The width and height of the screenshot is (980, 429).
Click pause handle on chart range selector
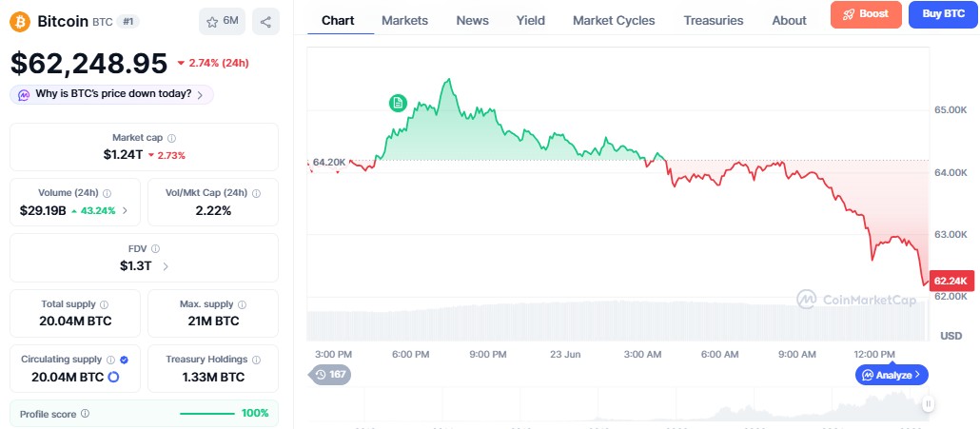coord(928,403)
